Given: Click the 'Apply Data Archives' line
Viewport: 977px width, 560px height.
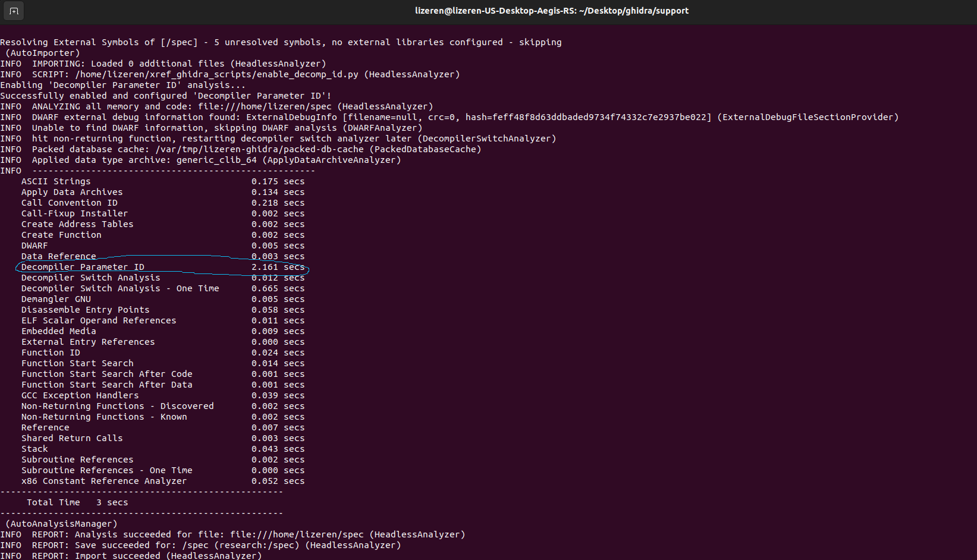Looking at the screenshot, I should coord(163,192).
